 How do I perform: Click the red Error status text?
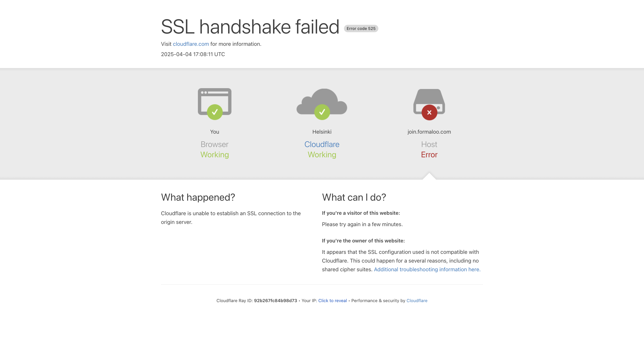[x=429, y=155]
